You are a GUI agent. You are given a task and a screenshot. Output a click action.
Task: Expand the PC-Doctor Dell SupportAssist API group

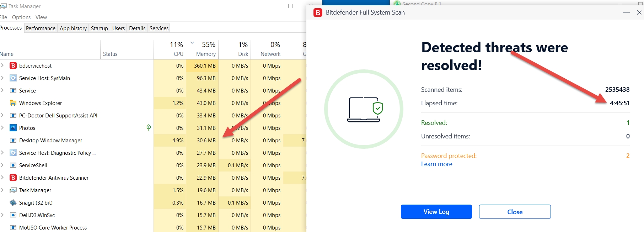click(2, 115)
